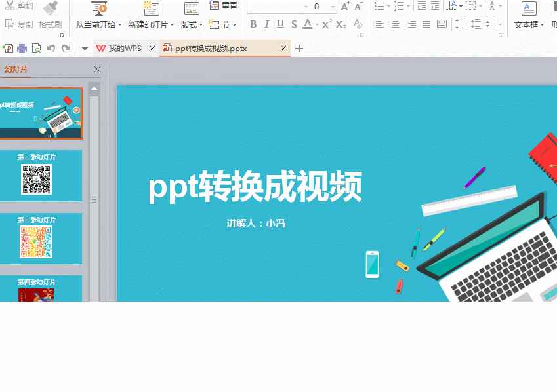Toggle Underline formatting
This screenshot has height=392, width=557.
click(x=280, y=24)
